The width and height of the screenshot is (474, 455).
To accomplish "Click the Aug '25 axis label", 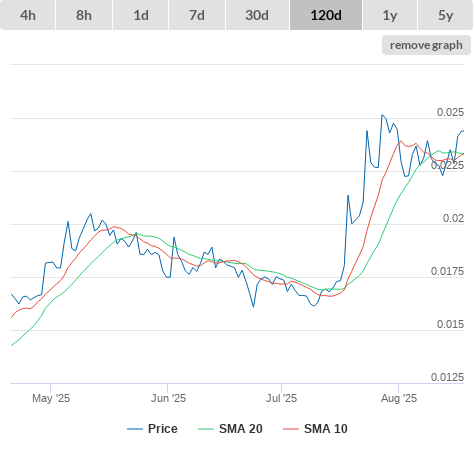I will tap(399, 398).
